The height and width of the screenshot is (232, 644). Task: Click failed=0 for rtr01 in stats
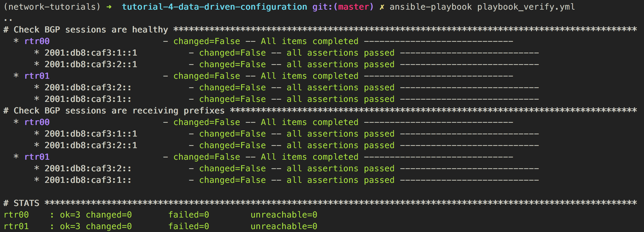click(189, 227)
